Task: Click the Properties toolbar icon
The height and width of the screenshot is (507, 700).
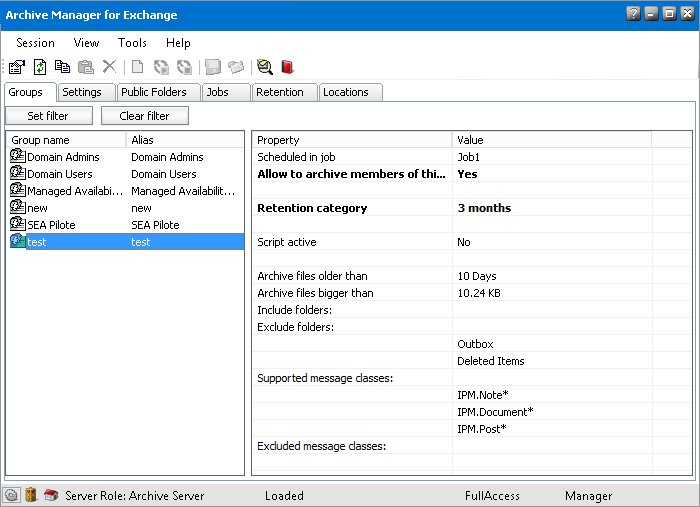Action: 16,67
